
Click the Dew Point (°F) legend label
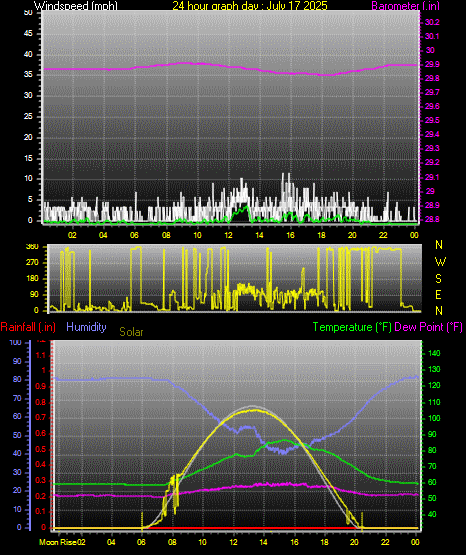(x=428, y=327)
